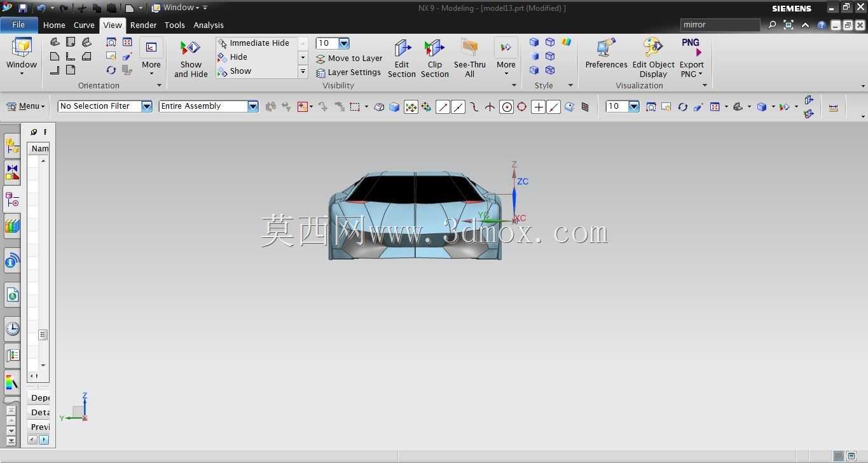Click the search magnifier next to command finder
Viewport: 868px width, 463px height.
click(772, 25)
